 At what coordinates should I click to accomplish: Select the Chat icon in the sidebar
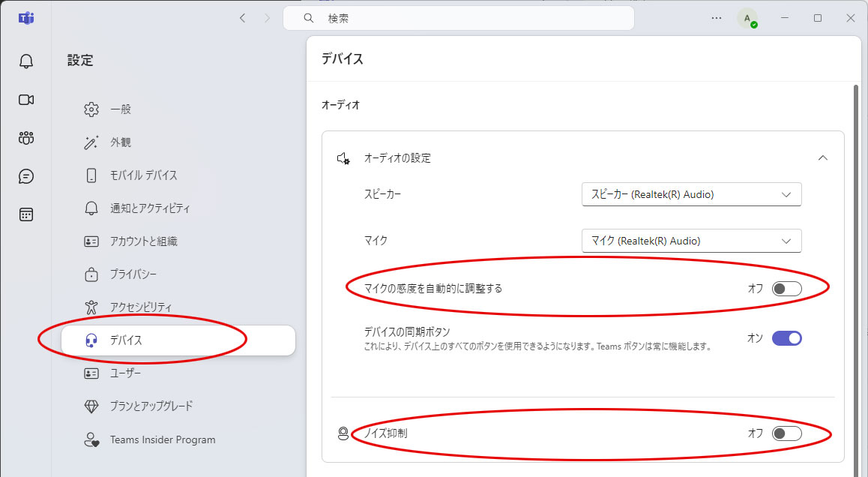[25, 175]
